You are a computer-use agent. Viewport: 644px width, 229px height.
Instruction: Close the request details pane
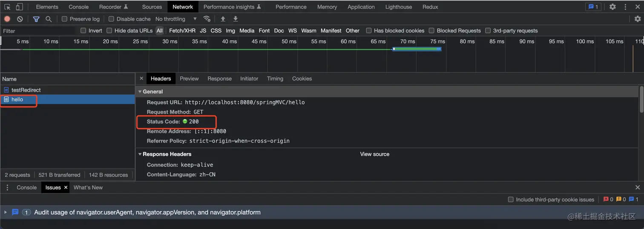pyautogui.click(x=141, y=78)
